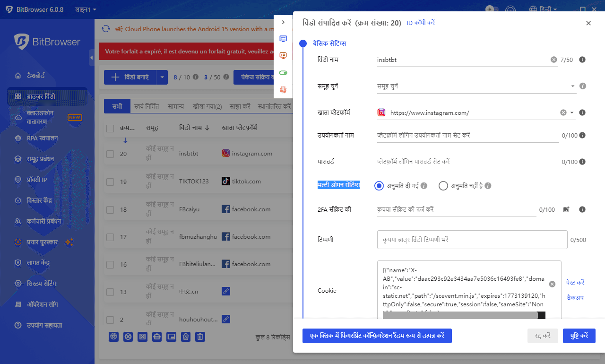Switch to the सभी tab

click(117, 106)
